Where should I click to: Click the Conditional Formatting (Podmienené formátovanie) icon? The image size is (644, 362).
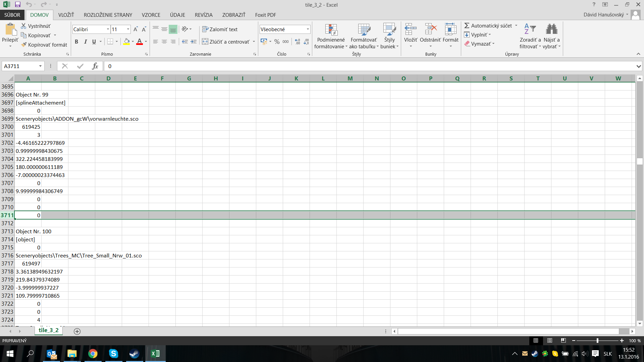(x=331, y=30)
